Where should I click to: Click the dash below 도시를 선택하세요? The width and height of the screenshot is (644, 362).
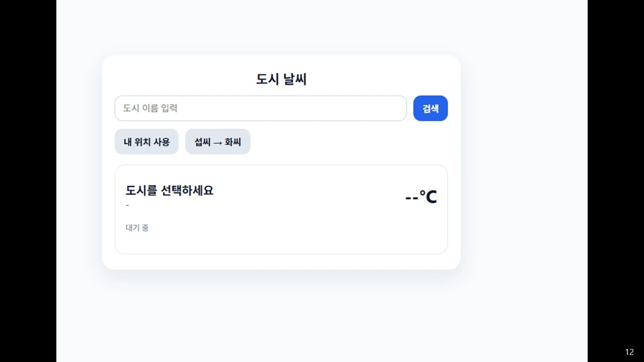pos(127,205)
